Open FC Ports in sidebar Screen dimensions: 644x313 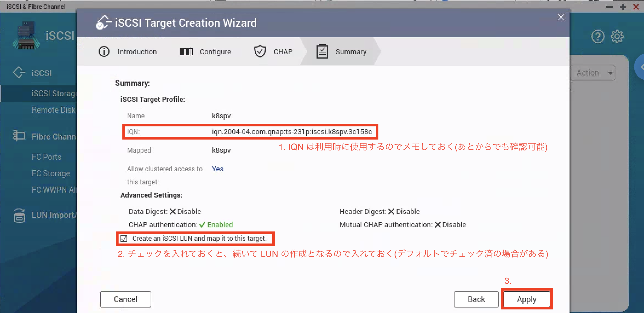click(46, 157)
